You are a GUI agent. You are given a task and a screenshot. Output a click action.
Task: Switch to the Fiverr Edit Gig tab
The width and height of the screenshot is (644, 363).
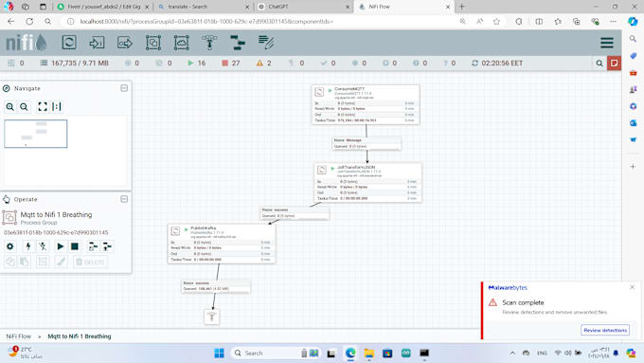[x=104, y=7]
